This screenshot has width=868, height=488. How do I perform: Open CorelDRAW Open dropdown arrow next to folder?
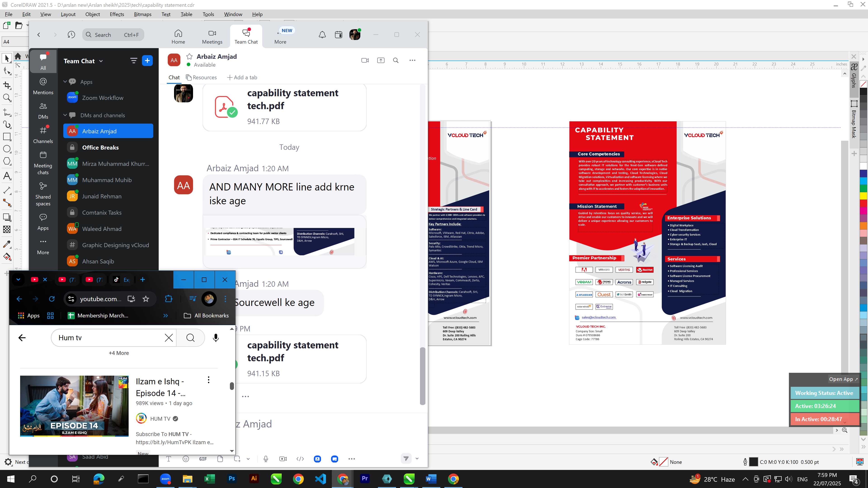[x=28, y=25]
